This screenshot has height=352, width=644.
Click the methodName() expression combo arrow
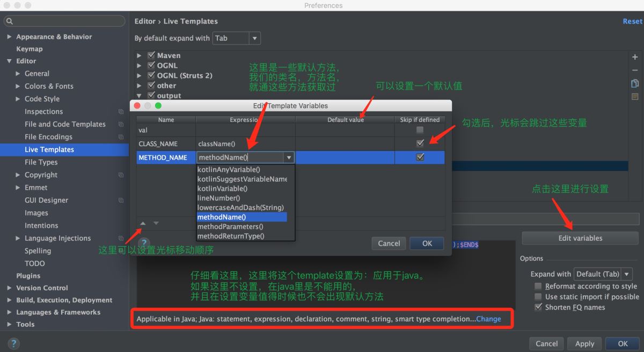pos(289,157)
